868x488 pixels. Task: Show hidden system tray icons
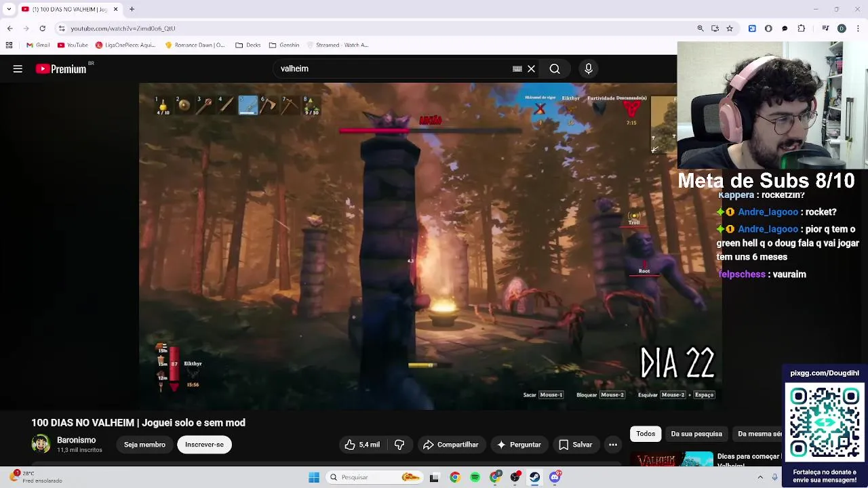(x=760, y=477)
